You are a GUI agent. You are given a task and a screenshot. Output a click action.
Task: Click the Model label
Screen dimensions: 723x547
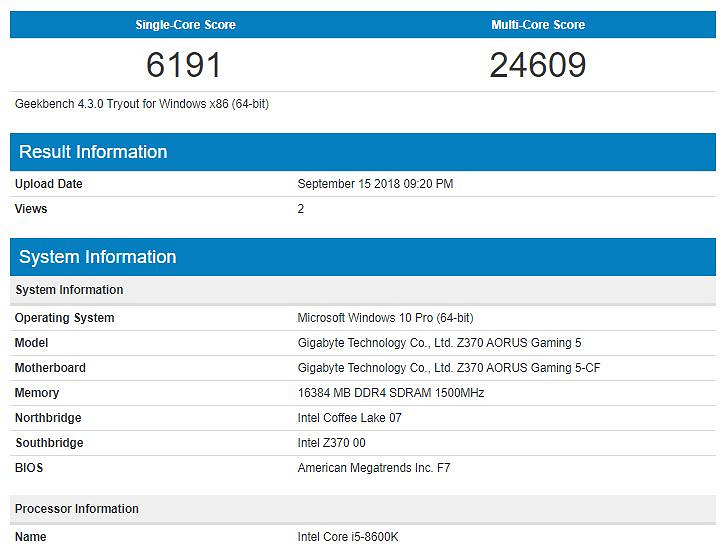(x=31, y=343)
